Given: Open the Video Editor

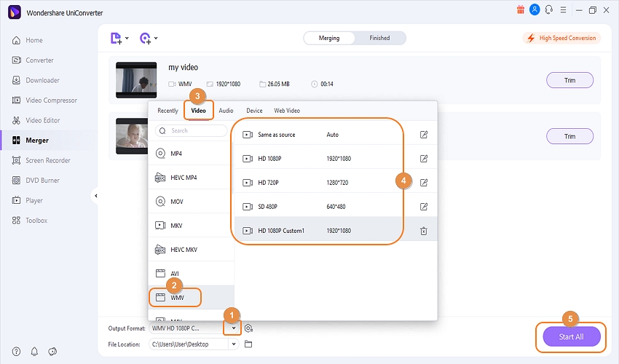Looking at the screenshot, I should tap(36, 120).
